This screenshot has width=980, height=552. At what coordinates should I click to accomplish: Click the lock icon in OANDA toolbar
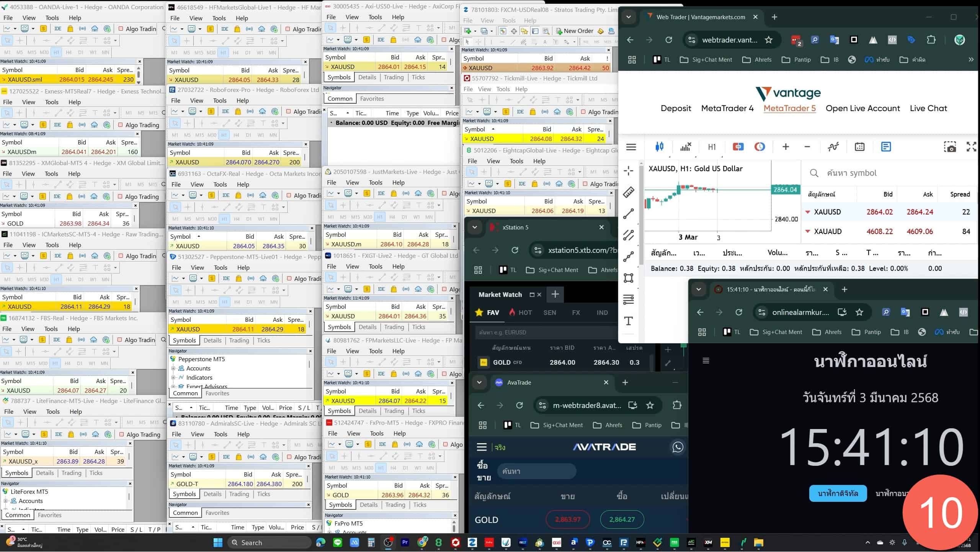(70, 28)
